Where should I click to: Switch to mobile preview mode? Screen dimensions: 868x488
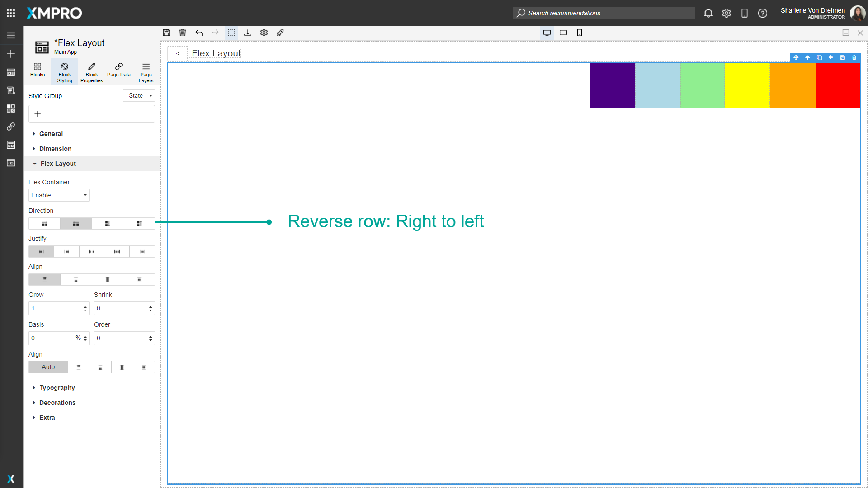(580, 33)
